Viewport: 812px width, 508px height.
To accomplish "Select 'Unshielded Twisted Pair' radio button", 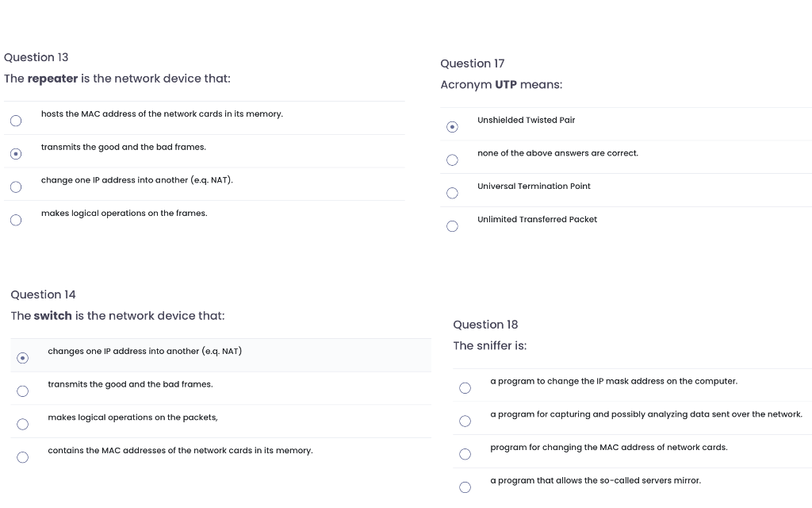I will coord(452,127).
